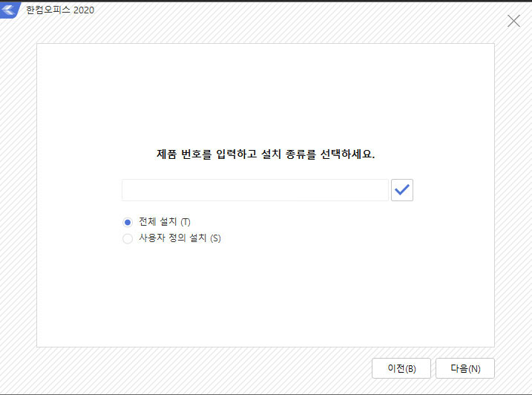Image resolution: width=532 pixels, height=395 pixels.
Task: Click the blue checkmark verify button
Action: [x=401, y=190]
